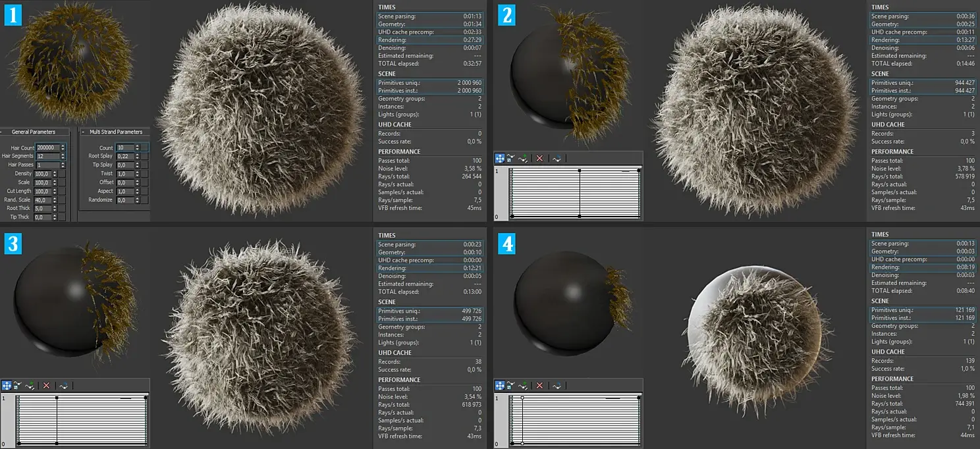Select Scale point tool in panel 4 curve toolbar

(511, 385)
